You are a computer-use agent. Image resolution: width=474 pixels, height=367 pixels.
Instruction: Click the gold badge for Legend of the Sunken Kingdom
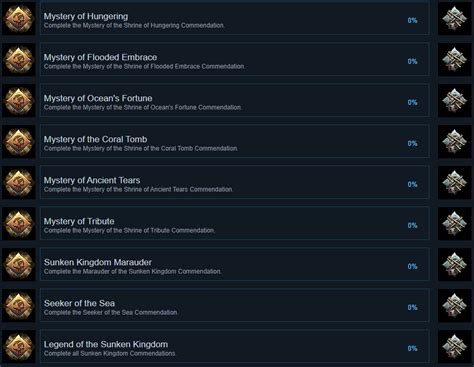pos(19,346)
